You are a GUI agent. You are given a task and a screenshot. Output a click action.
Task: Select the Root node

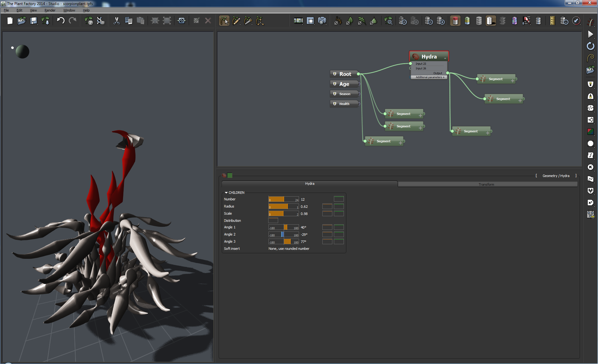coord(345,74)
